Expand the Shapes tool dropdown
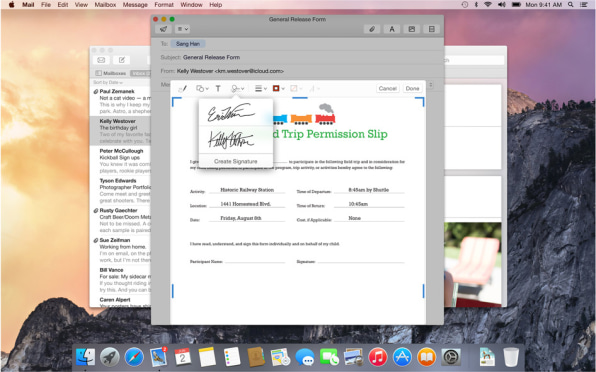The width and height of the screenshot is (596, 372). click(202, 89)
